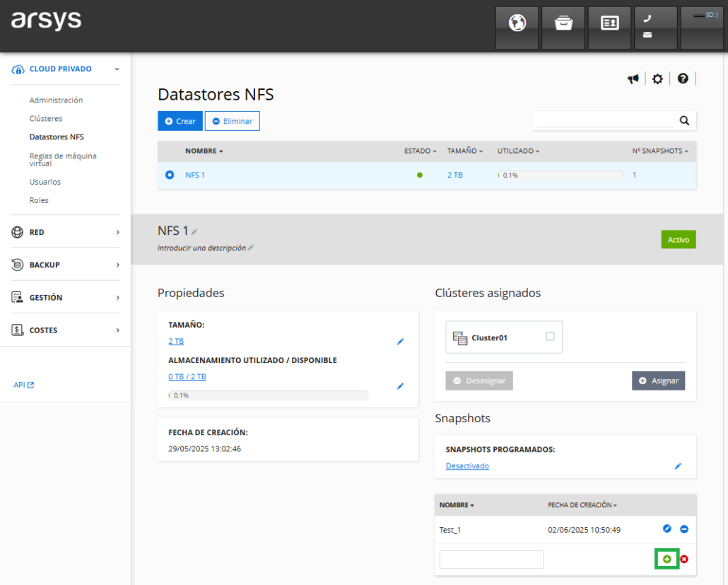The height and width of the screenshot is (585, 728).
Task: Open the API external link
Action: (24, 385)
